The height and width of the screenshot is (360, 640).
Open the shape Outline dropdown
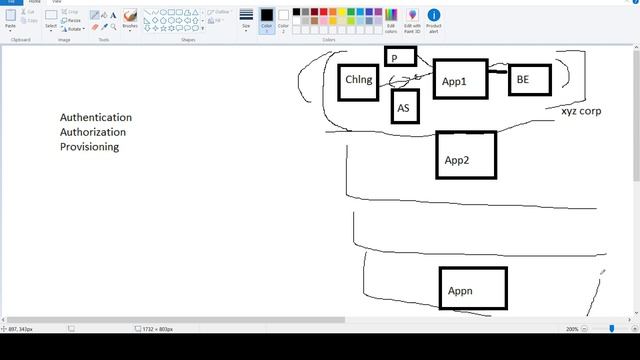tap(219, 12)
